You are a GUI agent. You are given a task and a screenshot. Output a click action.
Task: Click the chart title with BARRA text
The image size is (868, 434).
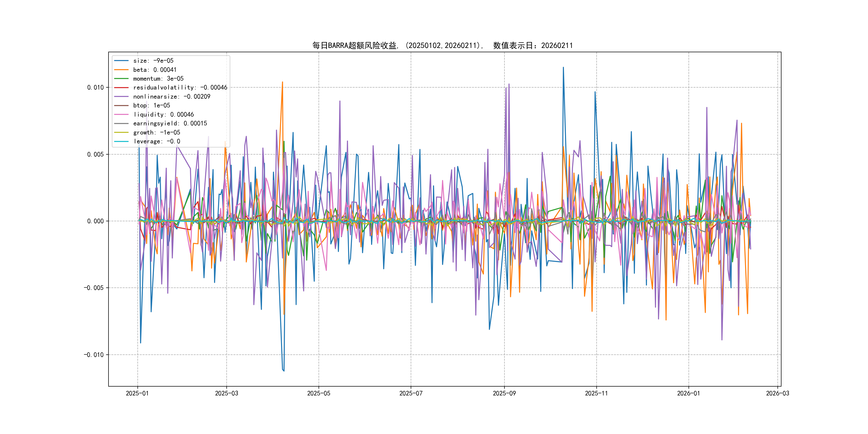coord(442,46)
